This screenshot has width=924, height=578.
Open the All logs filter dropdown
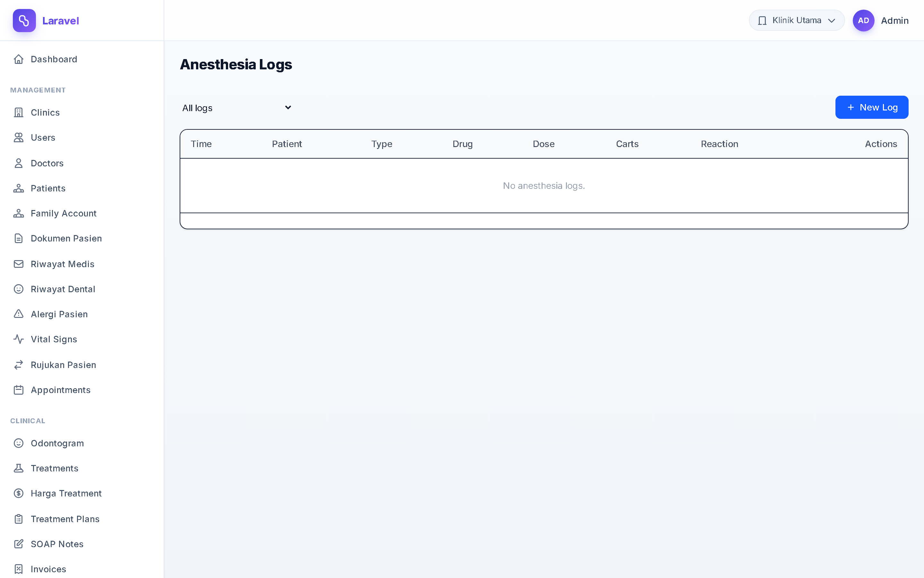pyautogui.click(x=237, y=108)
